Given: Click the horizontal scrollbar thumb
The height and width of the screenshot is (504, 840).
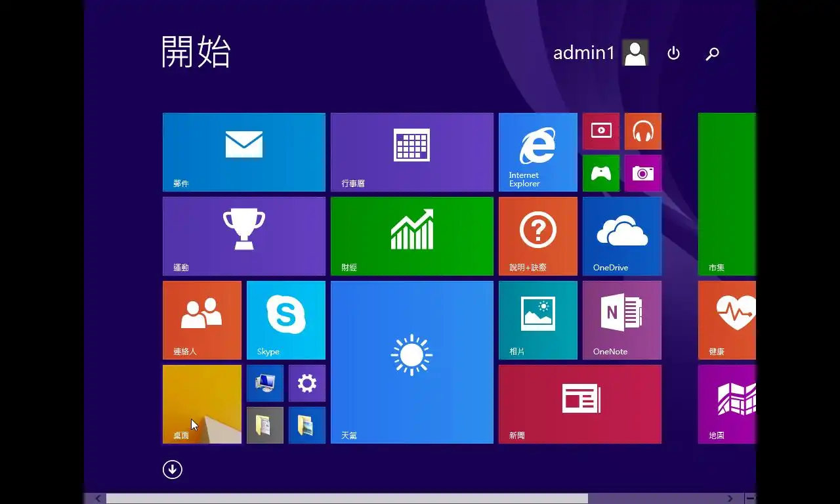Looking at the screenshot, I should (347, 499).
